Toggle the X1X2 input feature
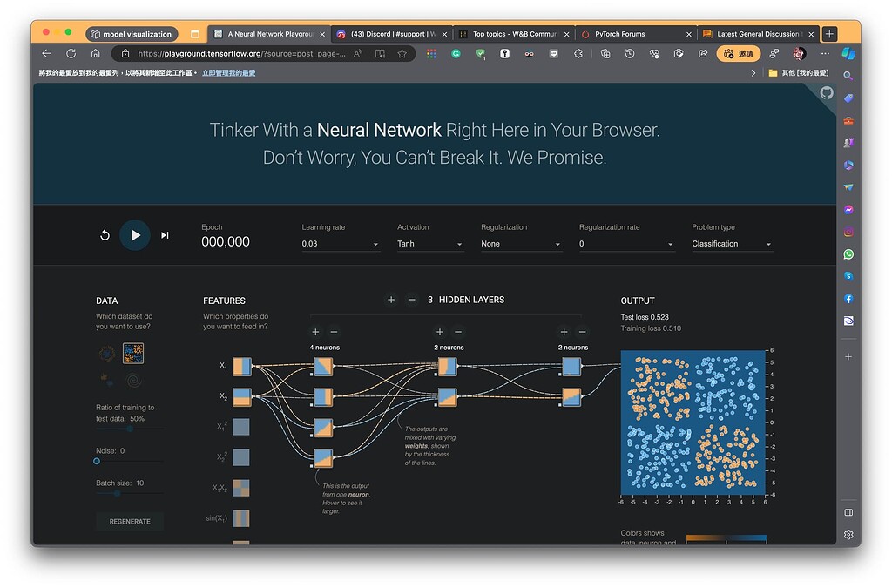The width and height of the screenshot is (892, 588). [241, 488]
